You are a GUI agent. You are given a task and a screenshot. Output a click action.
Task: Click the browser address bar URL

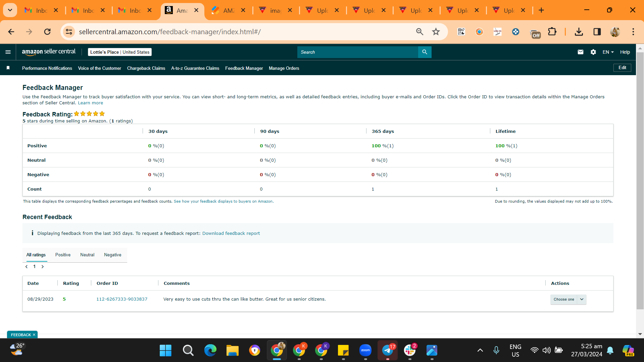coord(170,32)
